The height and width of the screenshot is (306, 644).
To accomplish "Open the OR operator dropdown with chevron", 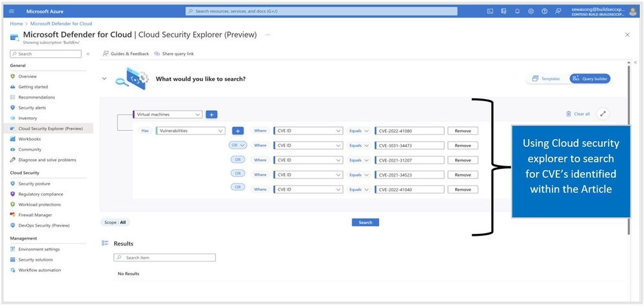I will tap(237, 145).
